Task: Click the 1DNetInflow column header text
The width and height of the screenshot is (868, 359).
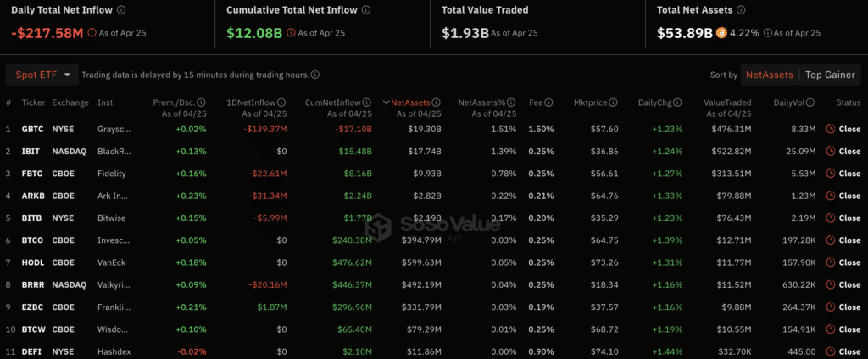Action: click(x=252, y=102)
